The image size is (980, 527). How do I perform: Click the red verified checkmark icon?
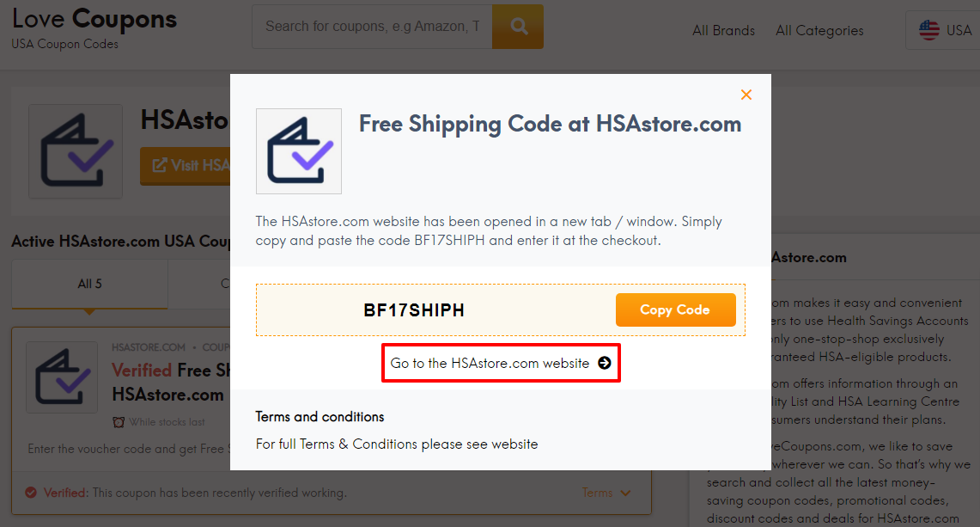[31, 493]
